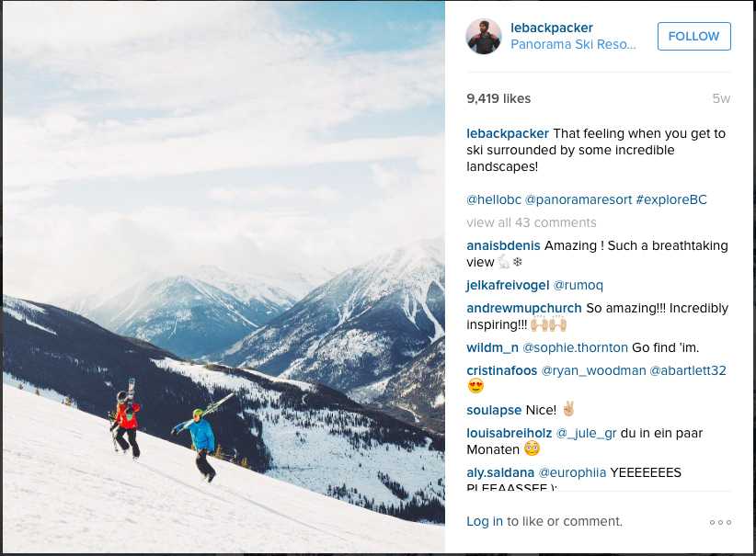Open the lebackpacker username in header
Viewport: 756px width, 556px height.
point(552,28)
